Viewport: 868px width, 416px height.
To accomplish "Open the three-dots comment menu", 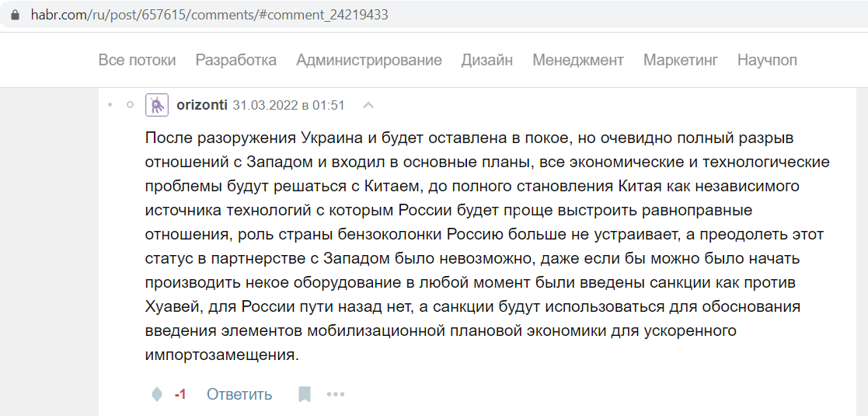I will [x=336, y=394].
